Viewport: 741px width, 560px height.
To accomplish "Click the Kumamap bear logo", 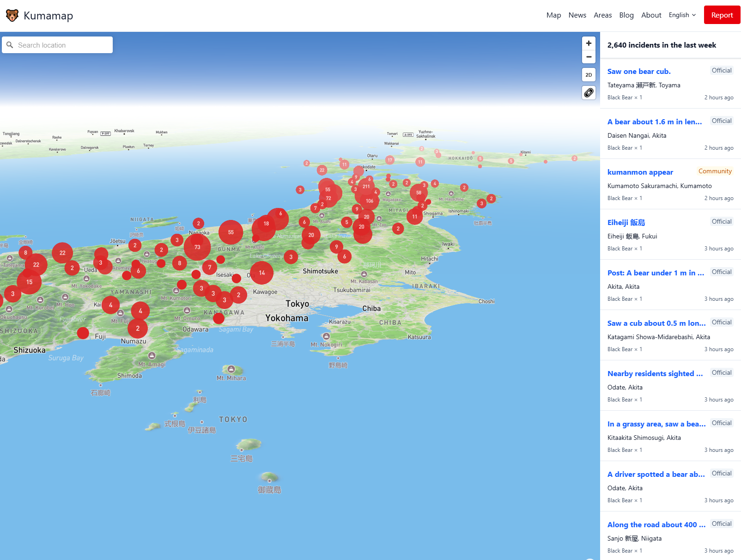I will pyautogui.click(x=12, y=16).
